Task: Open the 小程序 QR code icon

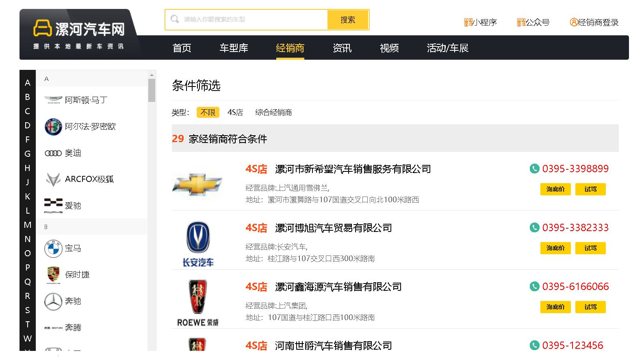Action: [468, 22]
